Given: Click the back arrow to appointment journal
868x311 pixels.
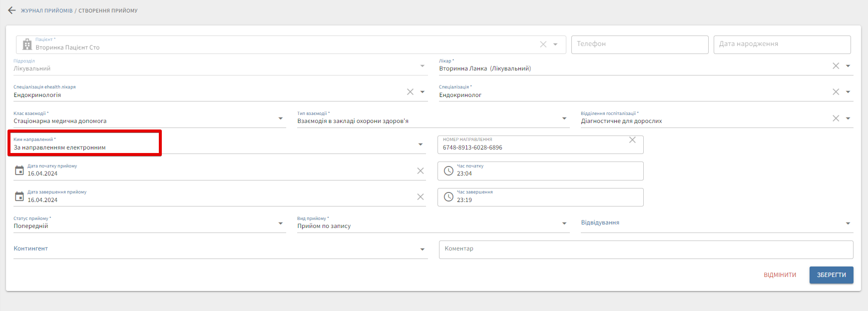Looking at the screenshot, I should tap(12, 10).
